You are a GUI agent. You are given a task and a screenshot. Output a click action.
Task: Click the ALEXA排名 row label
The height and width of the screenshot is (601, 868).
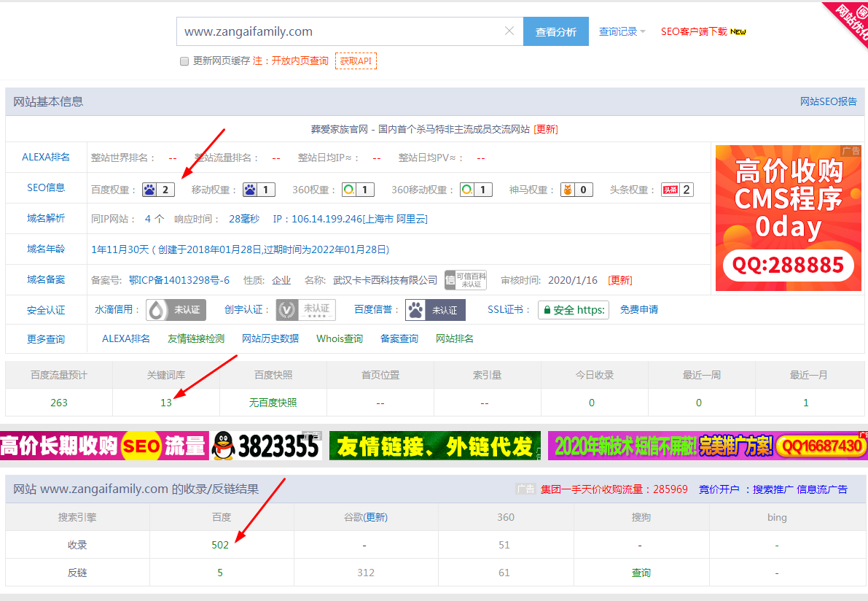[46, 157]
